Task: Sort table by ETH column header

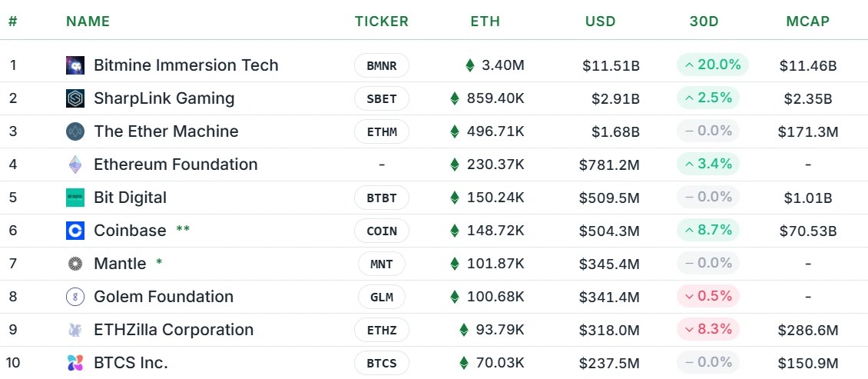Action: [485, 22]
